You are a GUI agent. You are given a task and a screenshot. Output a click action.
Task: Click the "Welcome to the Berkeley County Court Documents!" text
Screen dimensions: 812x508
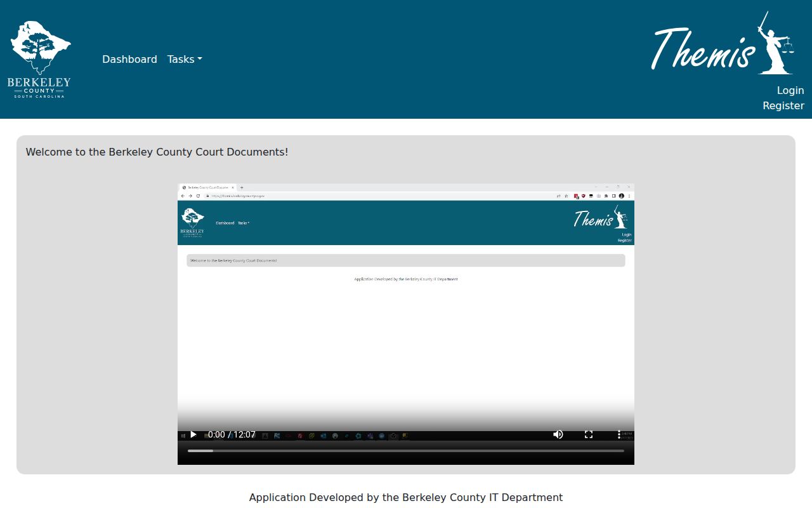[x=157, y=152]
